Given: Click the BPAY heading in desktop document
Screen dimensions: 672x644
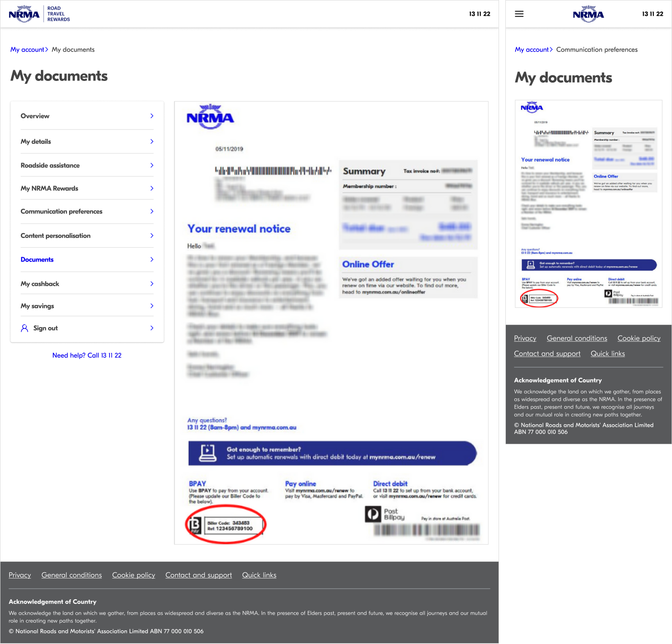Looking at the screenshot, I should [x=197, y=484].
